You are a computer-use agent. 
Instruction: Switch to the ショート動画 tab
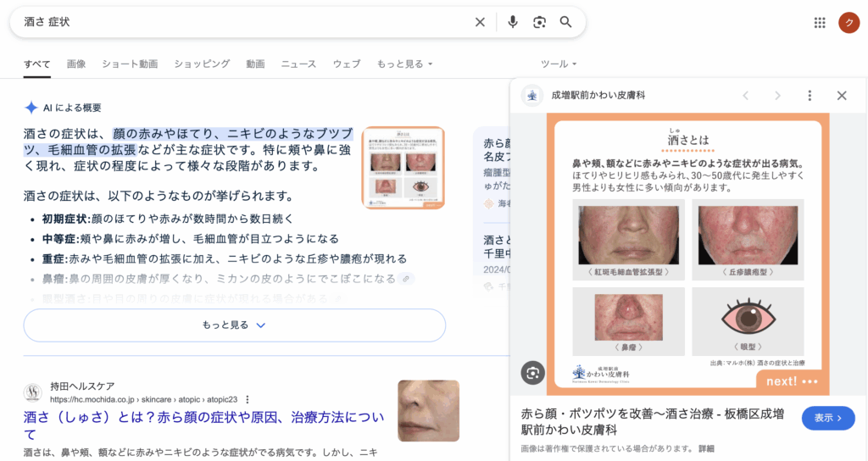[x=130, y=64]
